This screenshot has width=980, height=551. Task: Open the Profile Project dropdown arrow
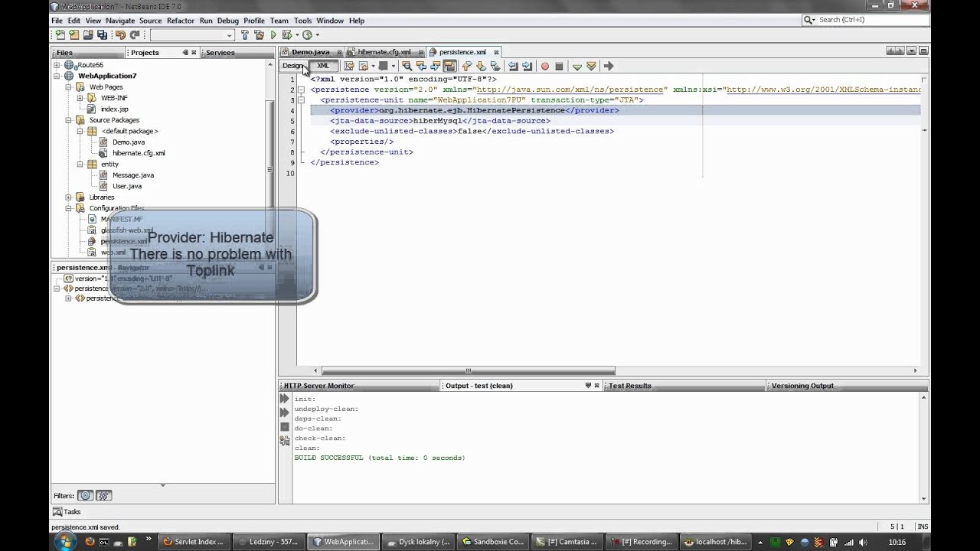(x=318, y=35)
